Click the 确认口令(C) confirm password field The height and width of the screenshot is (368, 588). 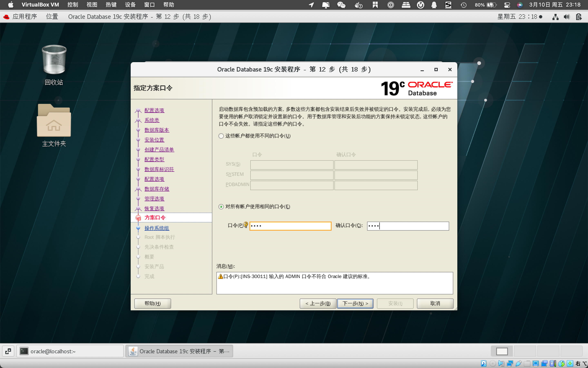[x=408, y=226]
